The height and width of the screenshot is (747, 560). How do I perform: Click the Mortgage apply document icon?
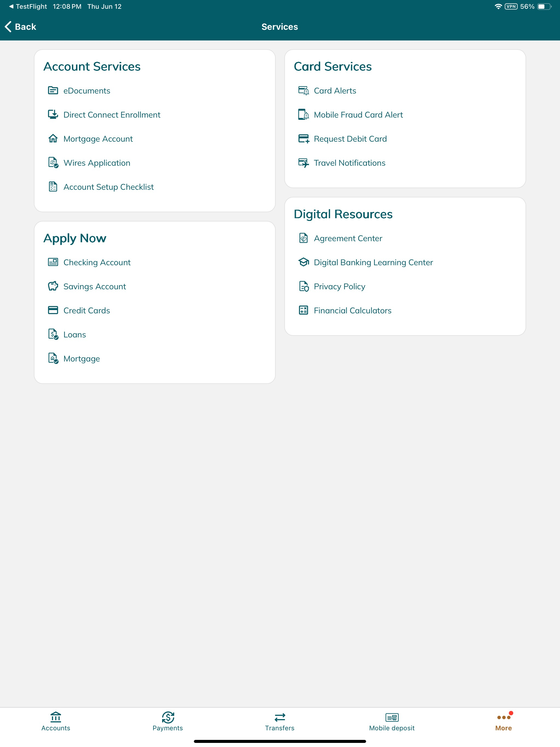click(x=53, y=358)
